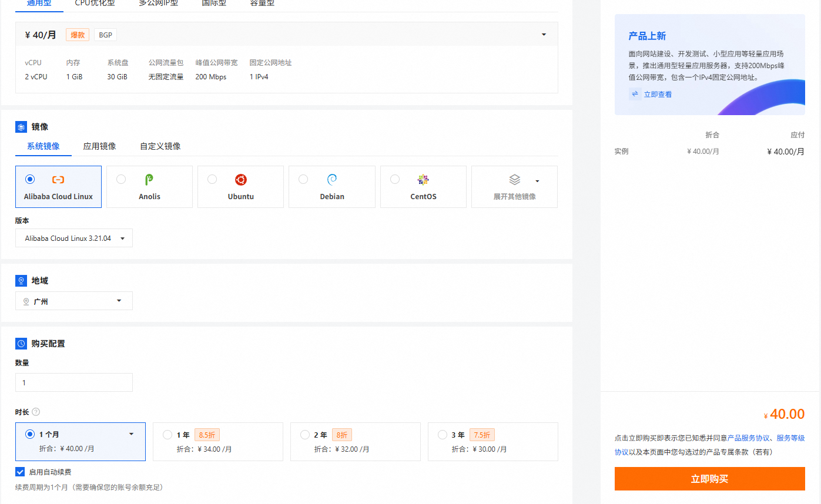The image size is (821, 504).
Task: Click the 镜像 section icon
Action: click(x=21, y=127)
